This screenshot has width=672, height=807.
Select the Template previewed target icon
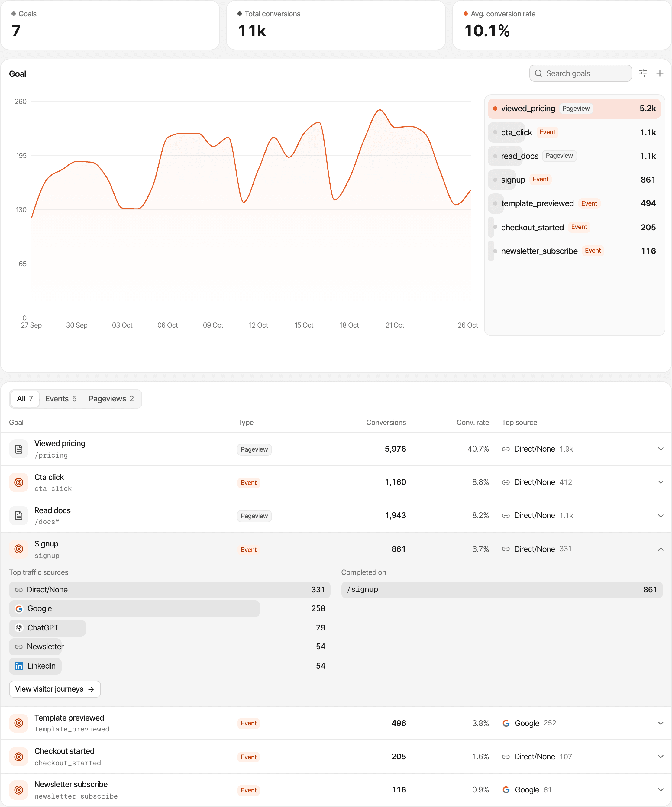point(19,723)
